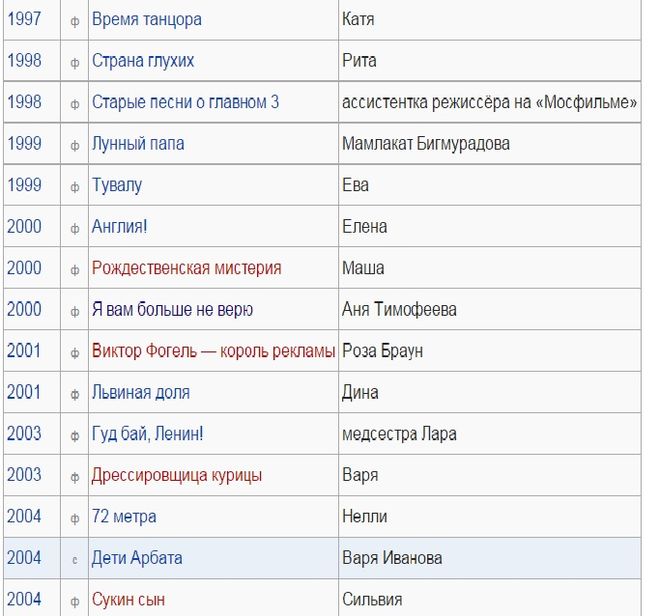The height and width of the screenshot is (616, 659).
Task: Open Дрессировщица курицы red link
Action: pyautogui.click(x=177, y=475)
